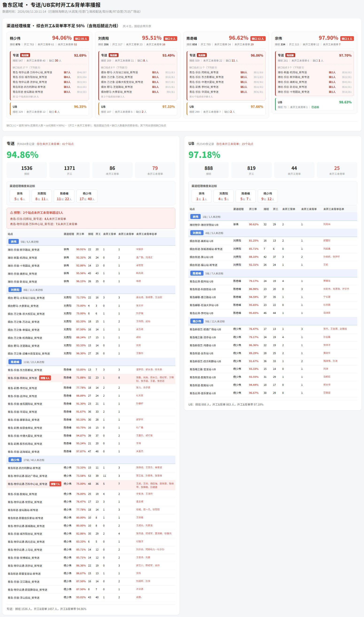364x617 pixels.
Task: Click 烟台-野马-火车站三站站_新专送 in the 专送 table
Action: 26,298
